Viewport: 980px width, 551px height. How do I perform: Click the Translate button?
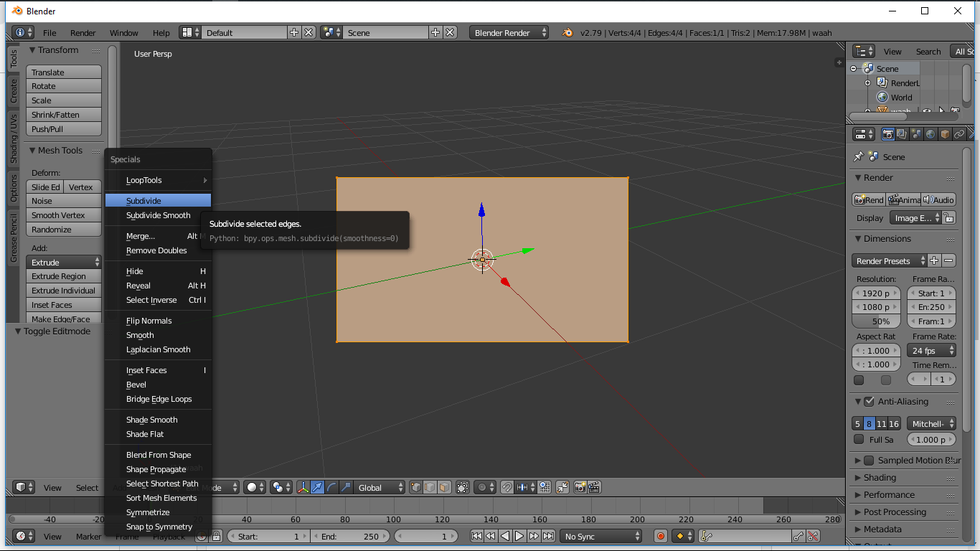[x=64, y=72]
